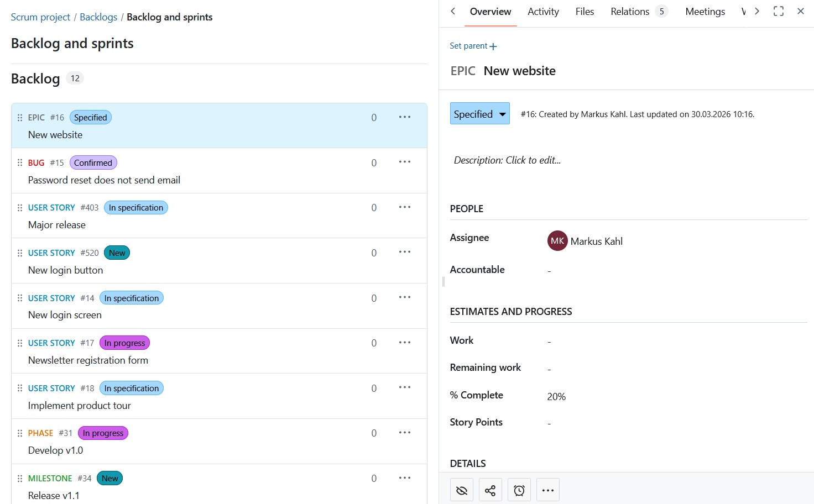Open the bottom toolbar more actions menu

click(547, 490)
